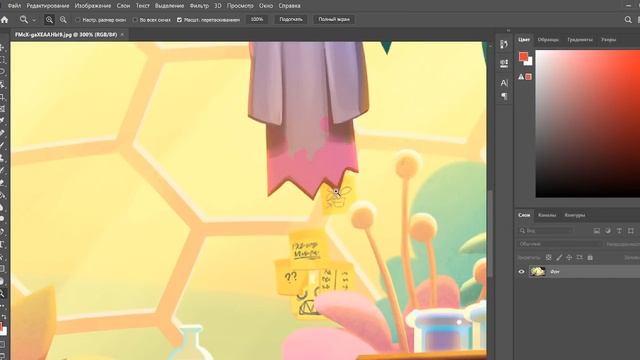The image size is (640, 360).
Task: Click the 100% zoom button
Action: tap(257, 20)
